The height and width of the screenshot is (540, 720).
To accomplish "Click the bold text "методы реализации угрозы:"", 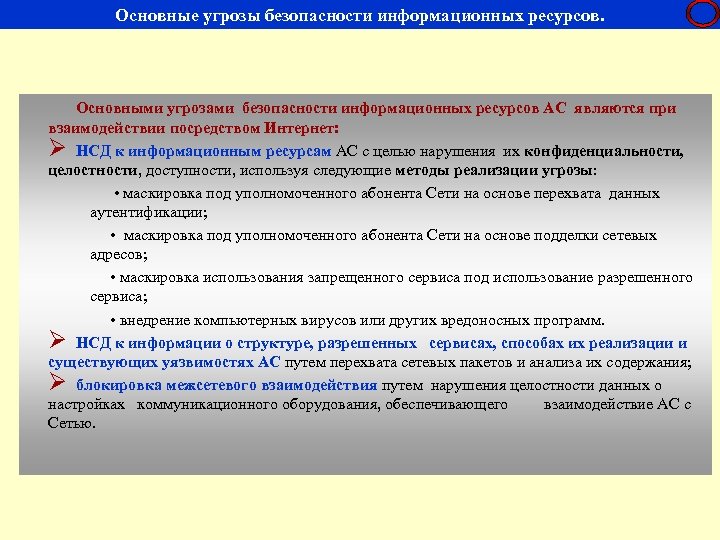I will point(496,171).
